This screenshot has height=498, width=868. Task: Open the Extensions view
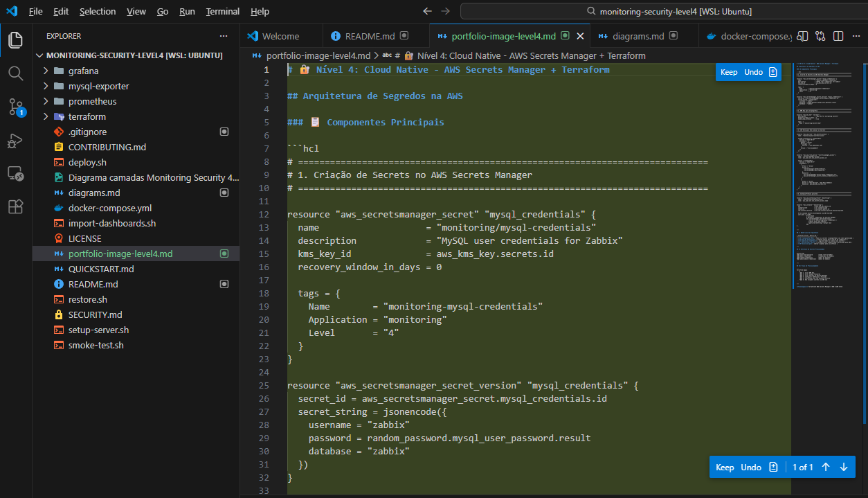tap(15, 206)
